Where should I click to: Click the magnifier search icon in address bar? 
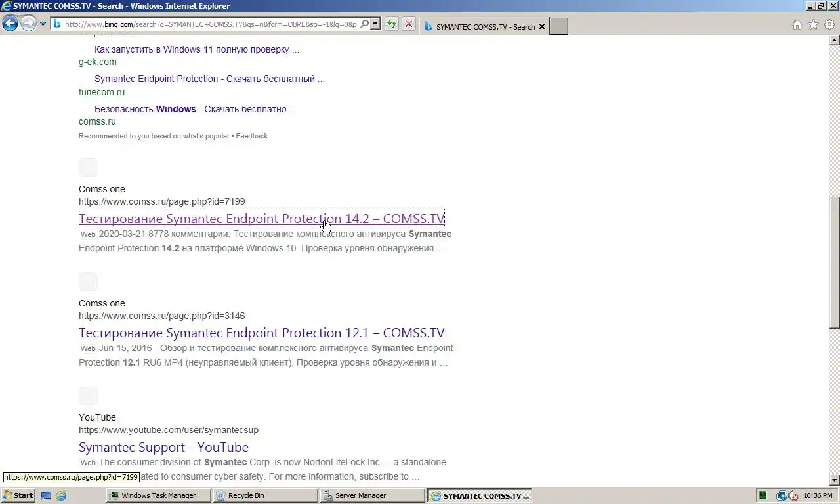click(x=364, y=24)
